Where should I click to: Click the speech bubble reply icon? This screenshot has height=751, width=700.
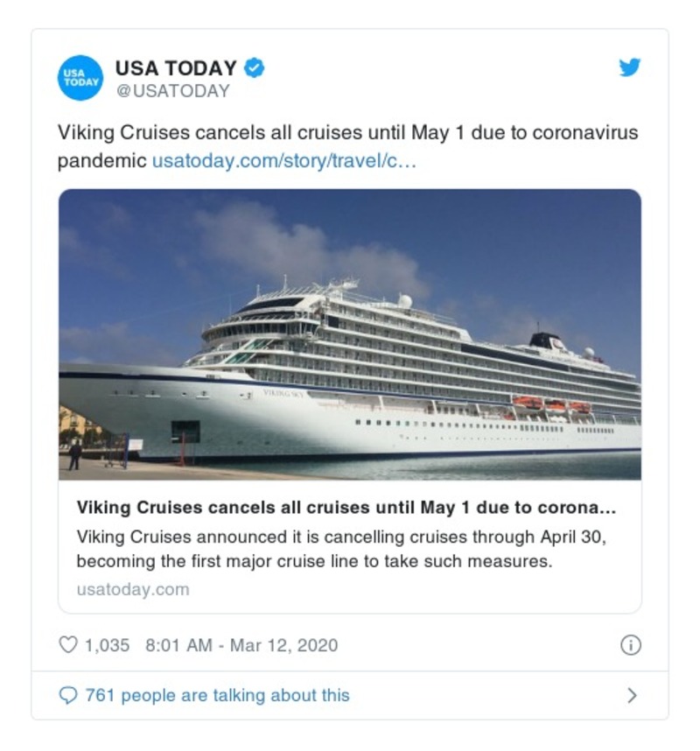67,696
